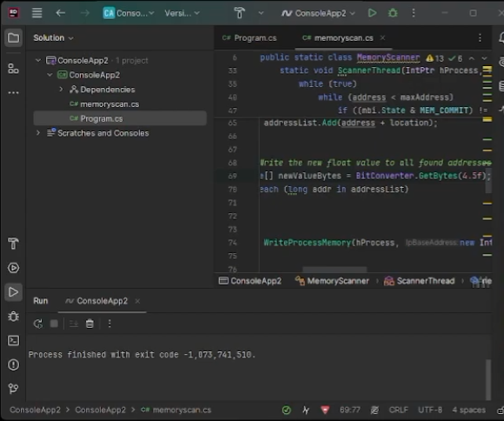This screenshot has width=504, height=421.
Task: Start debugging with the bug icon
Action: (393, 13)
